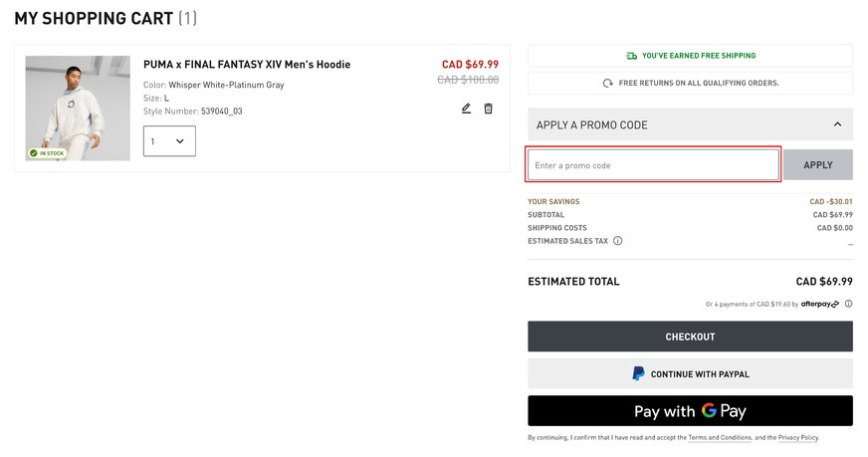Click the Estimated Total label
Image resolution: width=868 pixels, height=457 pixels.
[x=573, y=282]
